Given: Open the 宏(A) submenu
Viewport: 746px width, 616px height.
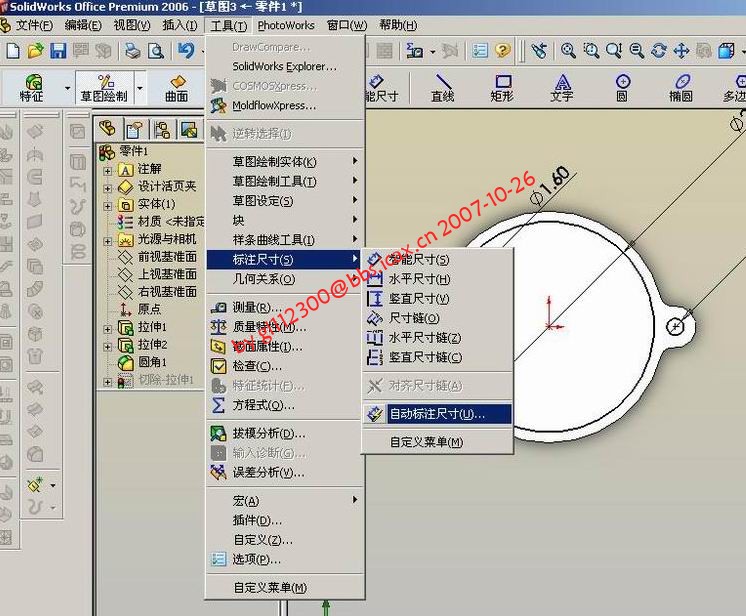Looking at the screenshot, I should coord(285,501).
